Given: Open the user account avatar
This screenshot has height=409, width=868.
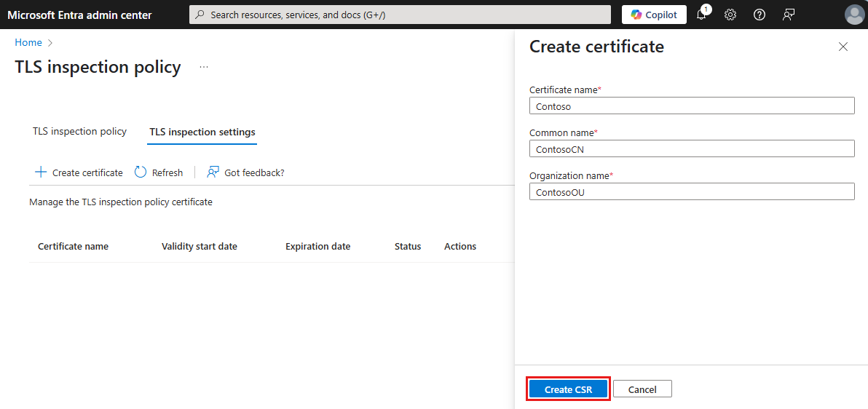Looking at the screenshot, I should click(854, 15).
